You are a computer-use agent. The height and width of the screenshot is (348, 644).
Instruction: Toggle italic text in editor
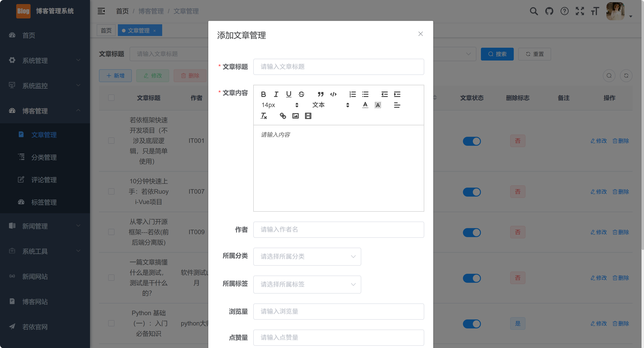click(276, 94)
